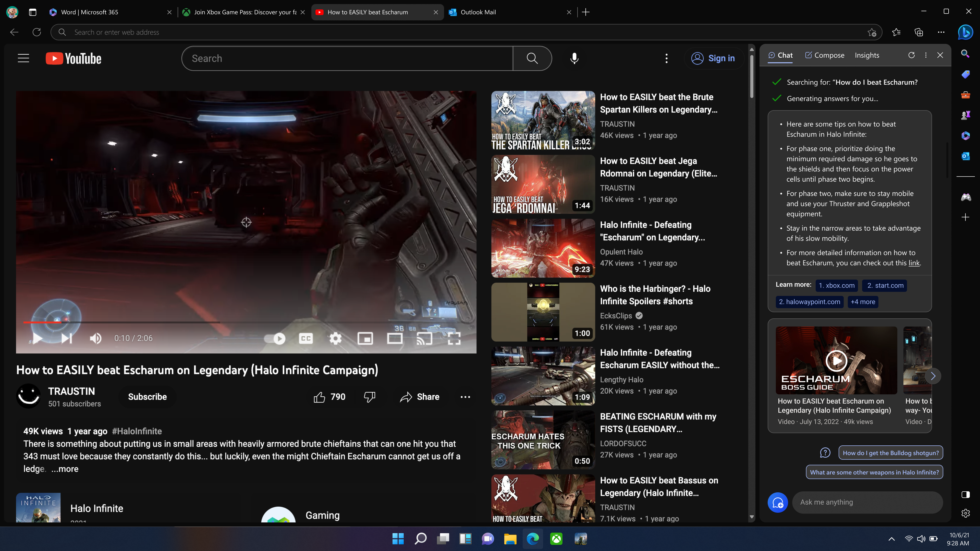Click the browser address bar
This screenshot has height=551, width=980.
(x=467, y=32)
